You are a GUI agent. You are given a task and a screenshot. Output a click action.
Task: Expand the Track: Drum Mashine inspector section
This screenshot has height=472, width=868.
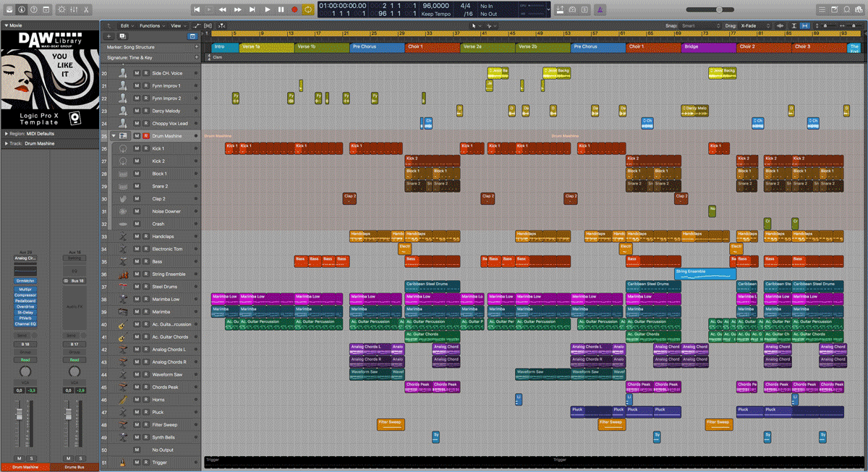click(6, 143)
